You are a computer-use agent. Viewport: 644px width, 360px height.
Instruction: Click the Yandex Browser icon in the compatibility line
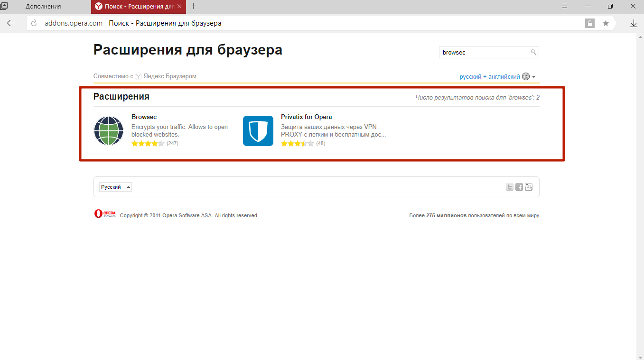coord(139,76)
